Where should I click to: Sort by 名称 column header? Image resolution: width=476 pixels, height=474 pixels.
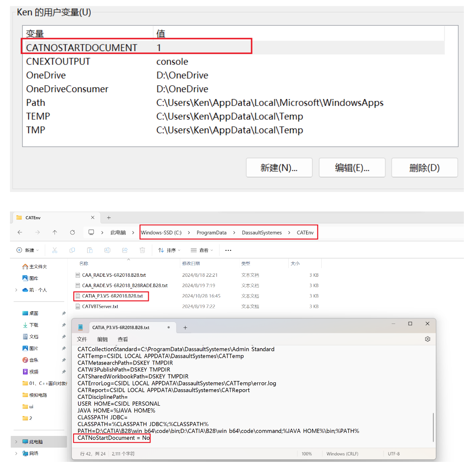pos(84,263)
